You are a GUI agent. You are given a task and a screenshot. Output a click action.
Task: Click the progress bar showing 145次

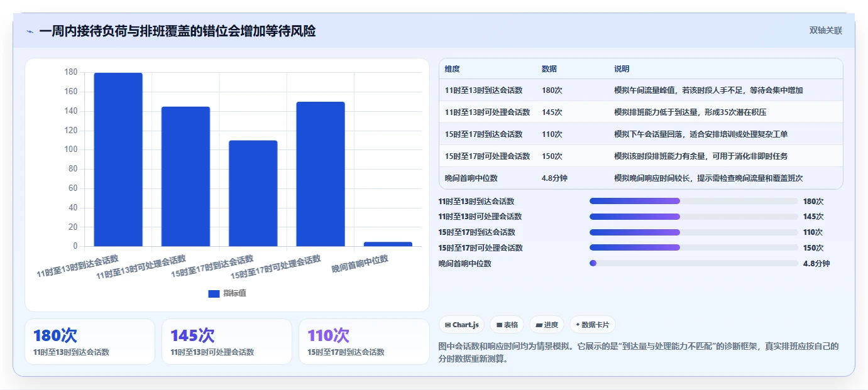(x=694, y=217)
